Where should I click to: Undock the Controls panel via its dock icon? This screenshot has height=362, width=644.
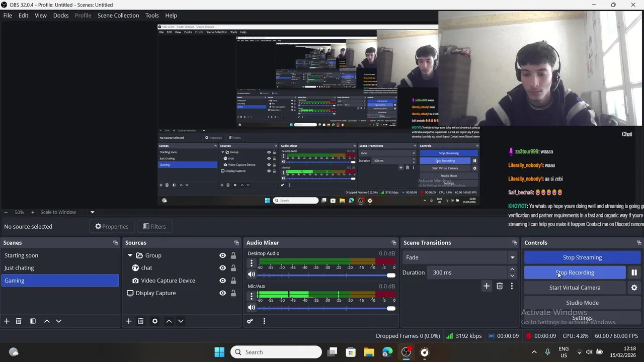point(639,243)
